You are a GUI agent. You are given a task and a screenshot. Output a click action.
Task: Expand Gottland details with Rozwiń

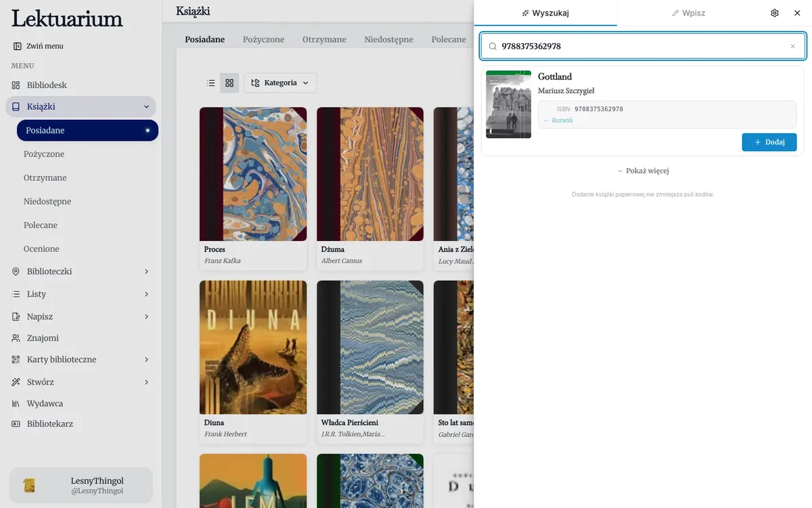(558, 121)
